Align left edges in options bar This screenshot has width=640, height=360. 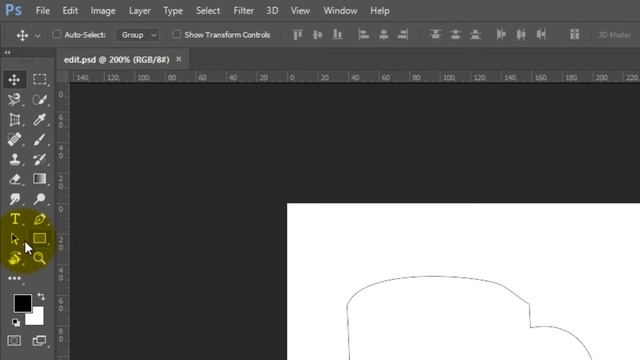pos(363,35)
